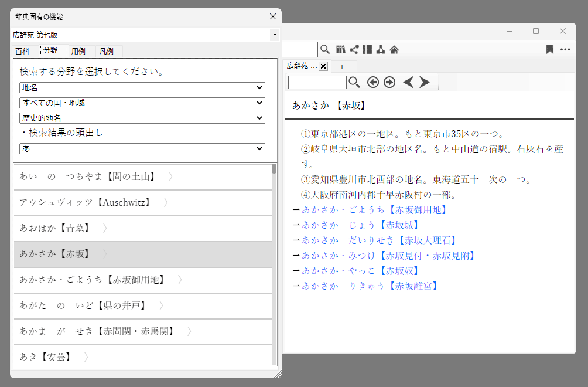Go to next entry with right chevron
588x387 pixels.
tap(425, 82)
